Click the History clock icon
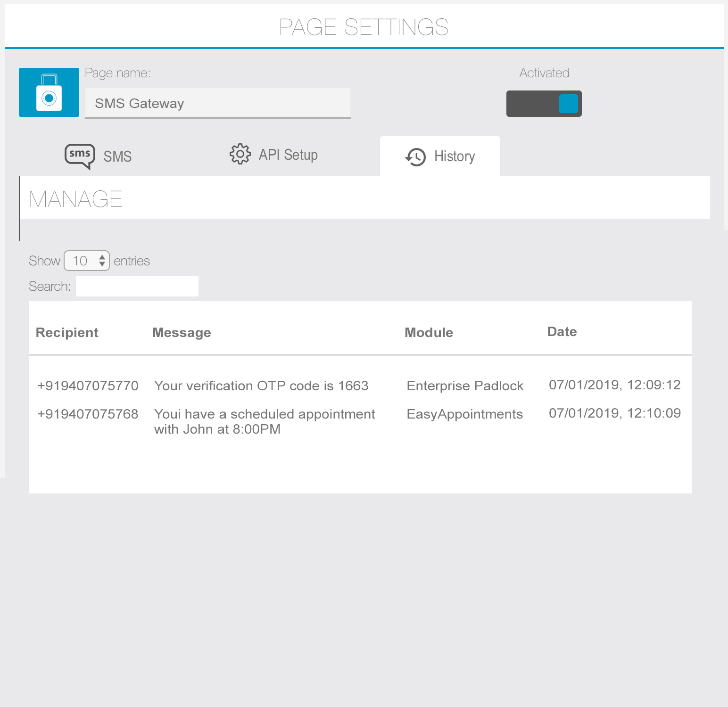Viewport: 728px width, 707px height. tap(415, 157)
